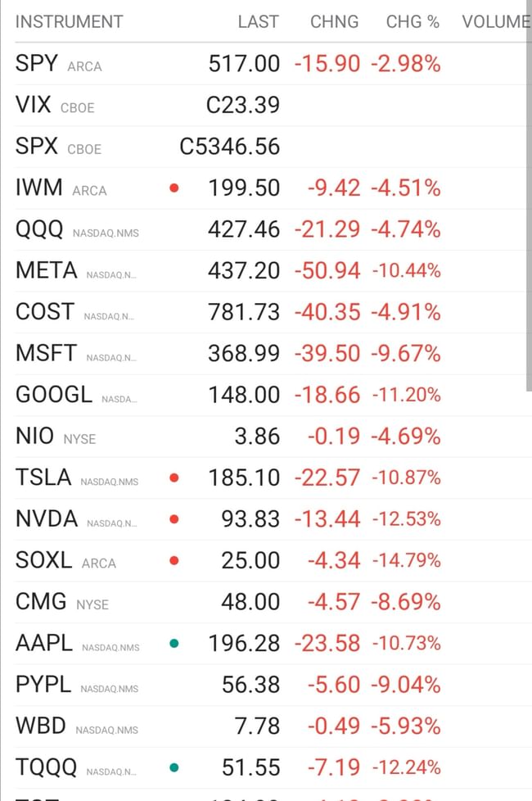Select the META ticker symbol

click(x=47, y=271)
